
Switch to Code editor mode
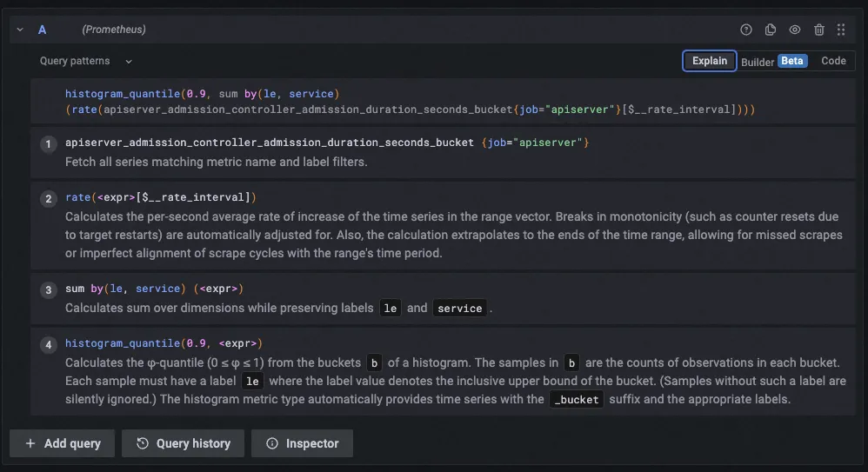click(x=833, y=61)
